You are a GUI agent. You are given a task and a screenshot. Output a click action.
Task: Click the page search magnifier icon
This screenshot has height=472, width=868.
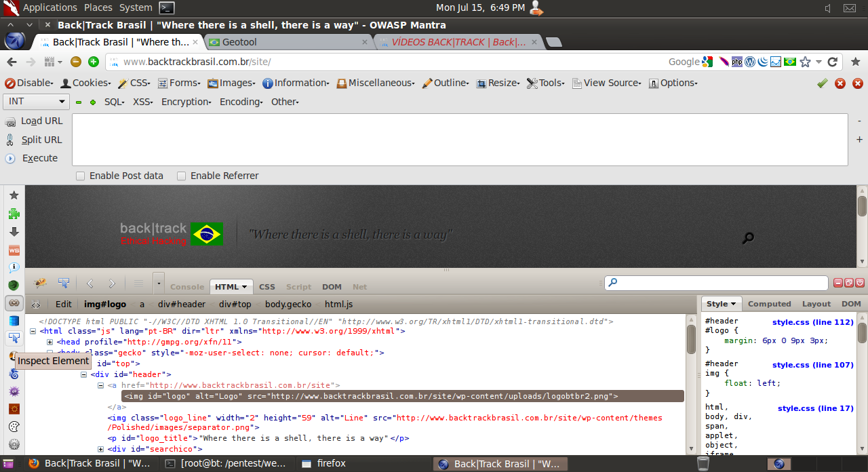748,238
